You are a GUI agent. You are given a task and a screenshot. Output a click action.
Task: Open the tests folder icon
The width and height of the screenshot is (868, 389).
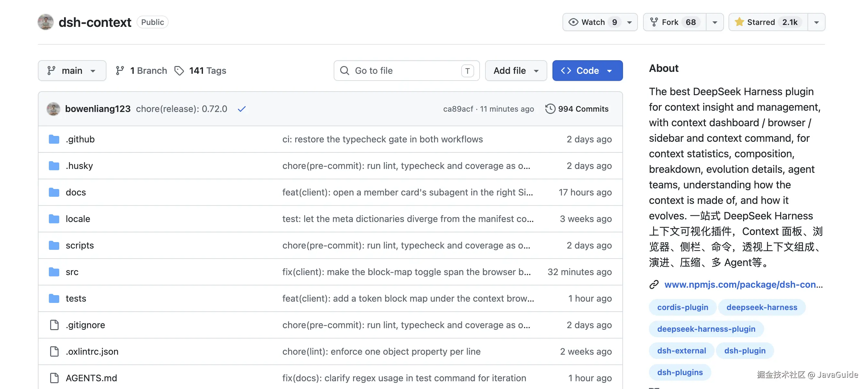tap(54, 298)
